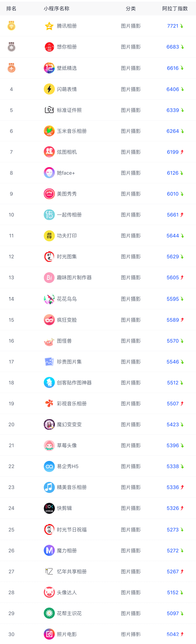Open the 易企秀H5 mini program link
Viewport: 196px width, 644px height.
point(67,466)
